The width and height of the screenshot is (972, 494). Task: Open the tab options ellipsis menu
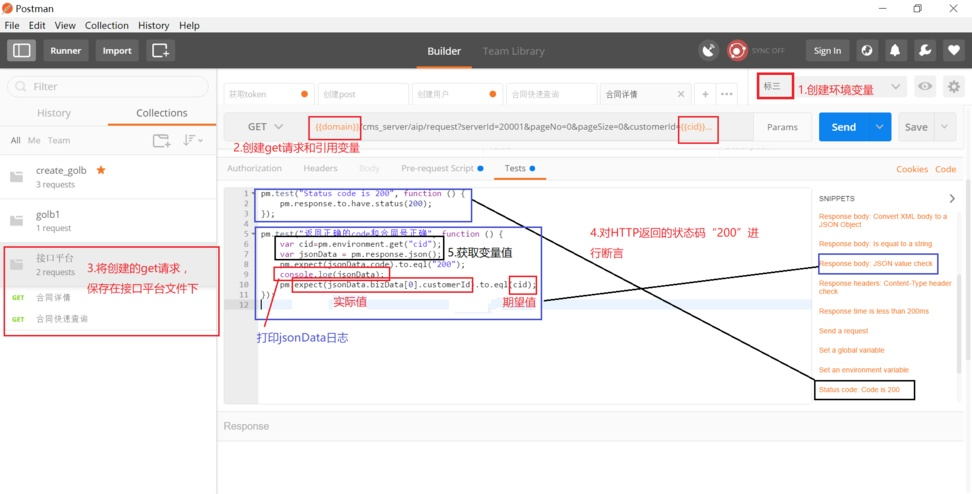727,94
